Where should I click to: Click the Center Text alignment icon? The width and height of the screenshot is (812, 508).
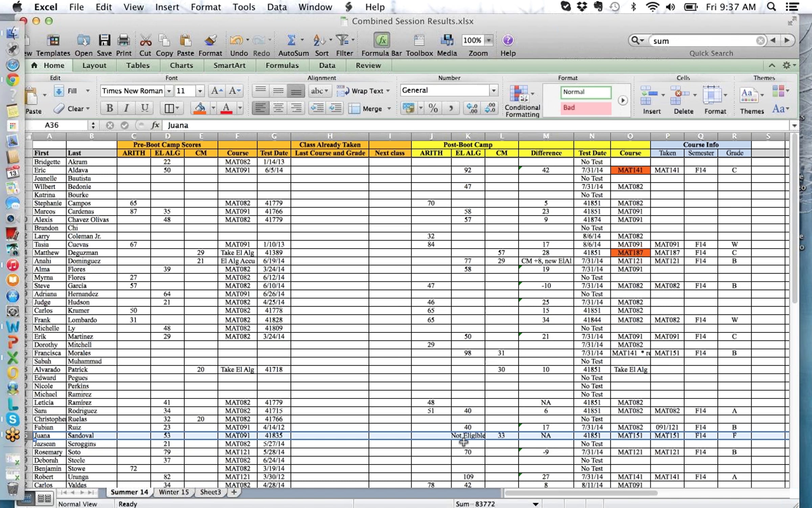[278, 108]
